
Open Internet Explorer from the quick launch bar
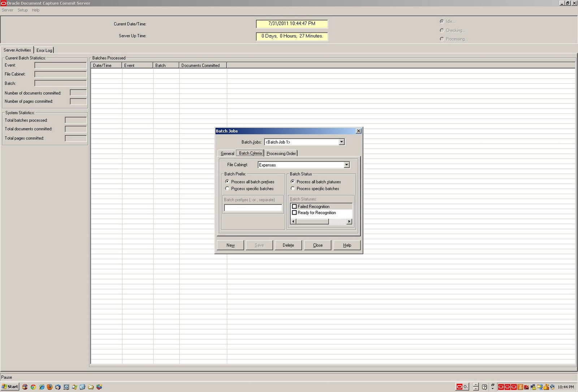coord(42,387)
